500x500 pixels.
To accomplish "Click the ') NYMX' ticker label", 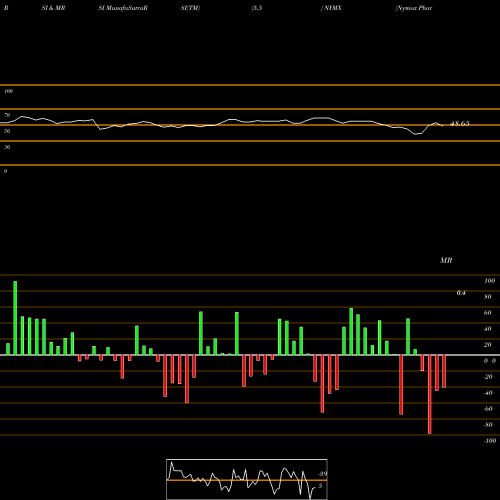I will (331, 8).
